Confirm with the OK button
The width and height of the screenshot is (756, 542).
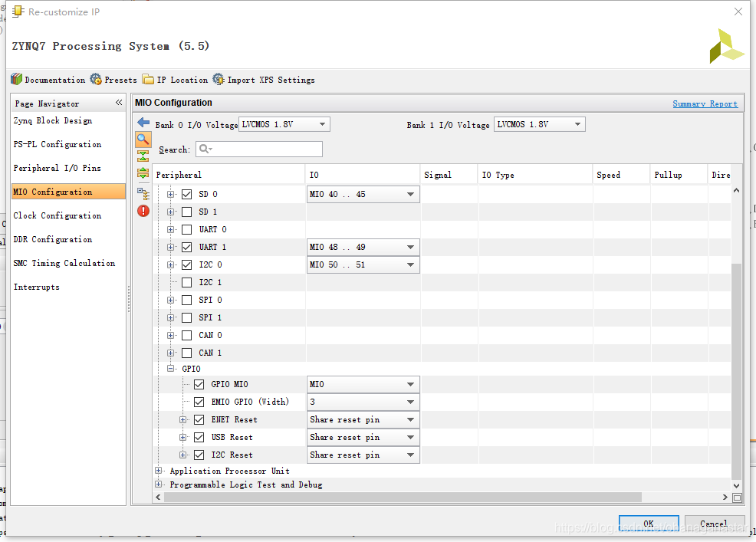tap(649, 523)
